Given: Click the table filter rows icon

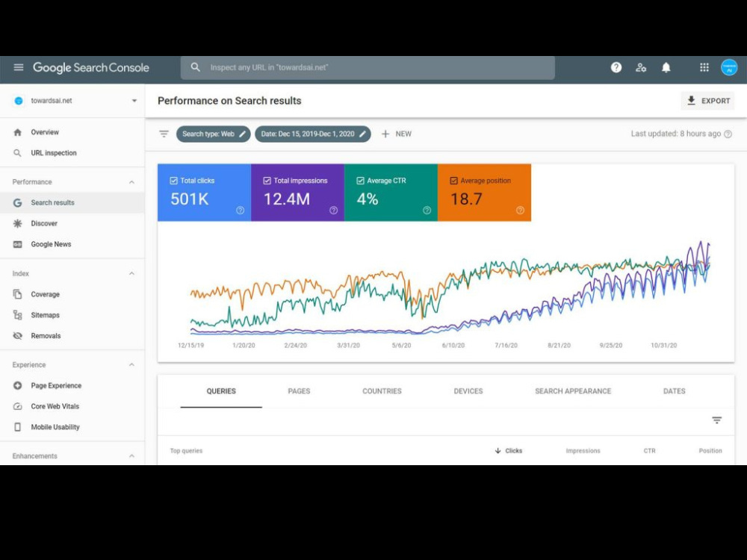Looking at the screenshot, I should 716,420.
